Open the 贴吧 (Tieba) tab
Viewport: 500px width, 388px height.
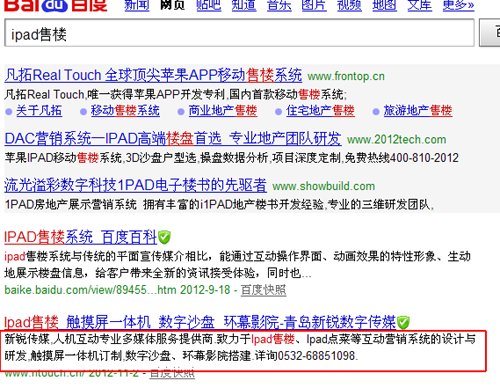click(x=209, y=5)
